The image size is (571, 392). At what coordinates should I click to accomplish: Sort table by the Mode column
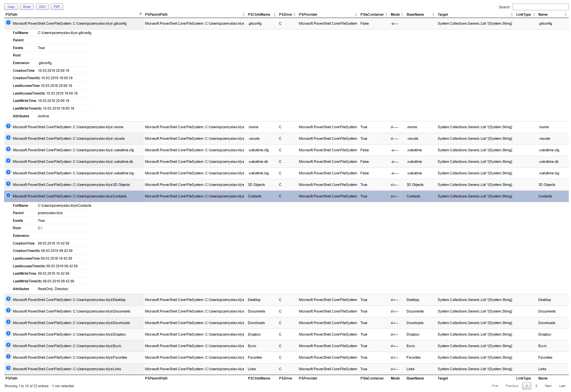tap(395, 14)
